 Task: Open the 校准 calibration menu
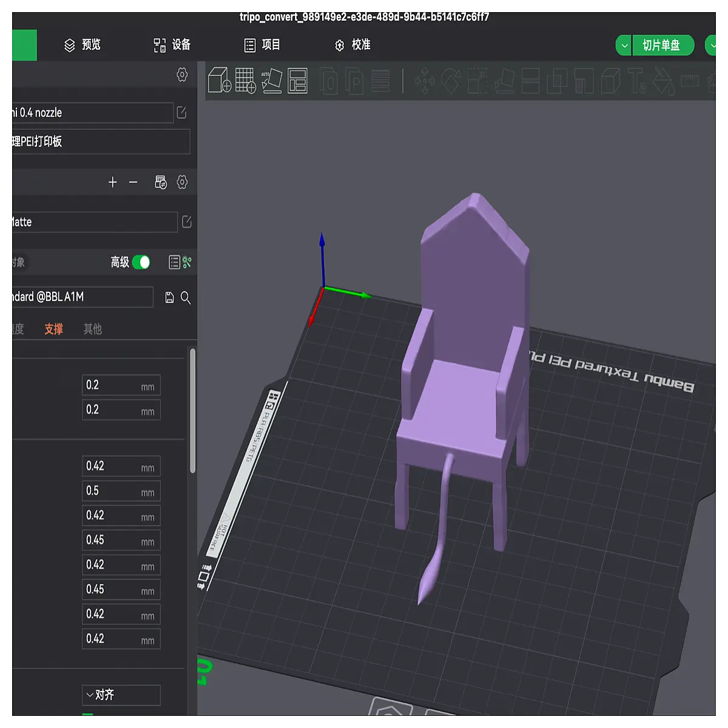tap(352, 45)
